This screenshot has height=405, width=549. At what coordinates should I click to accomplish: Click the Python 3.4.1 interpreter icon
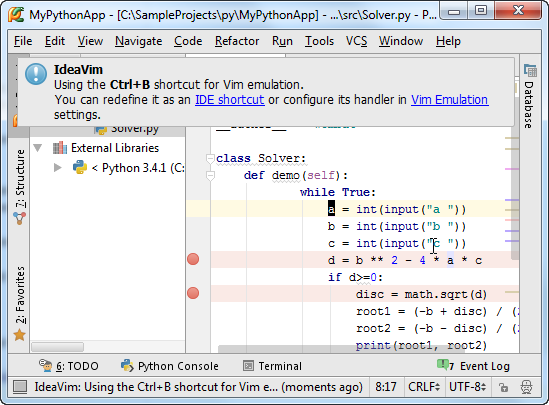click(80, 168)
